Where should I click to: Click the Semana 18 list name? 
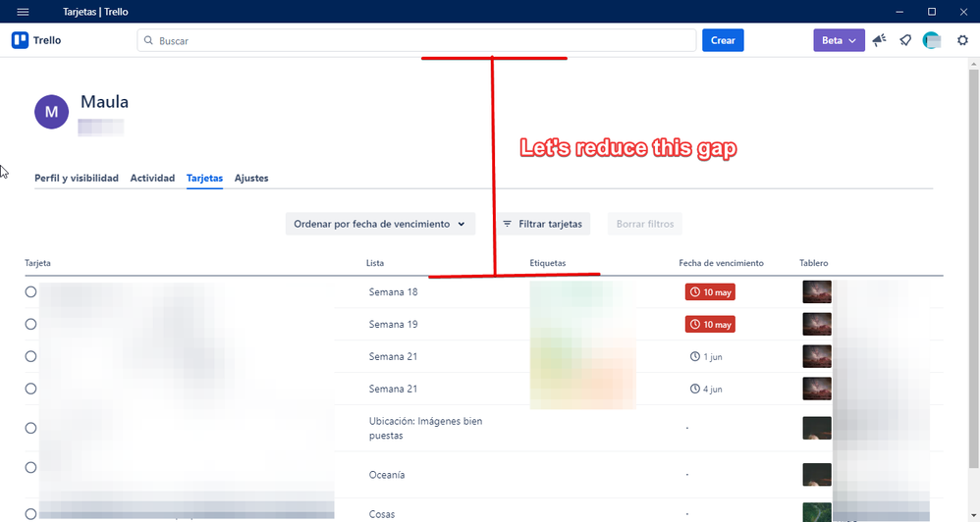pos(393,291)
